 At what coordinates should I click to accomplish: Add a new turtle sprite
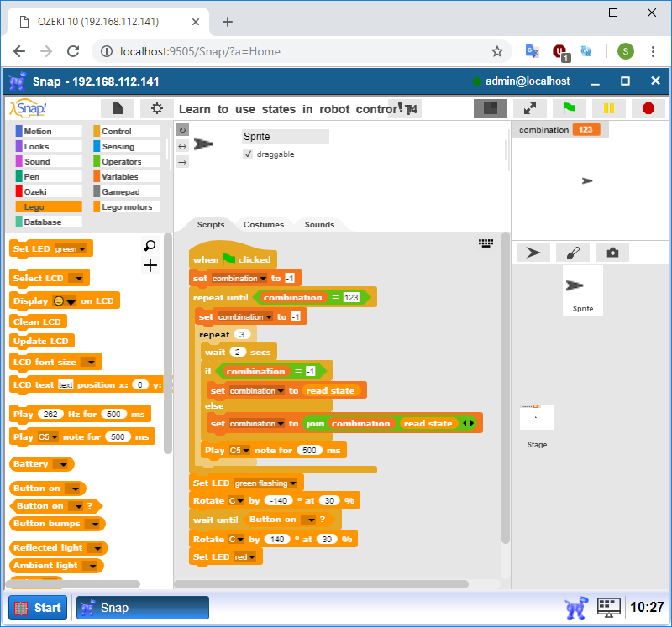[533, 253]
